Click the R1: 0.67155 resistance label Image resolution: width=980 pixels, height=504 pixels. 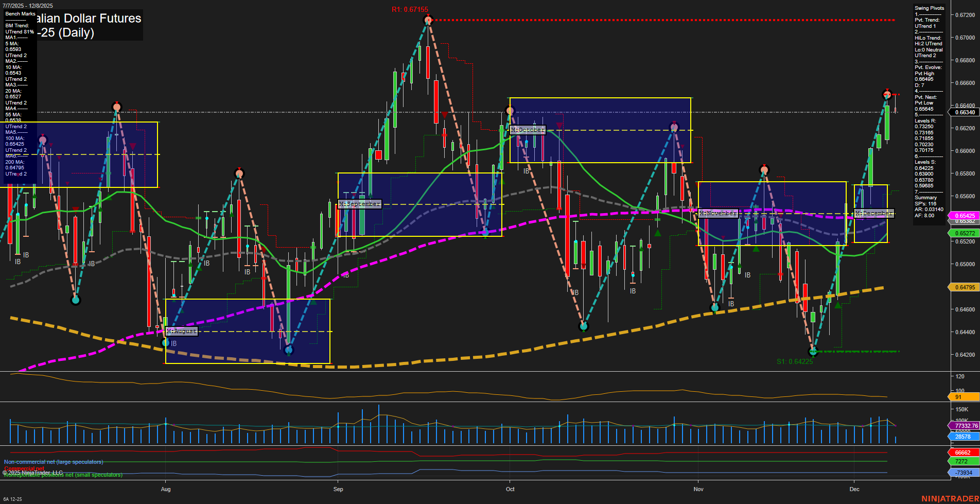[410, 9]
